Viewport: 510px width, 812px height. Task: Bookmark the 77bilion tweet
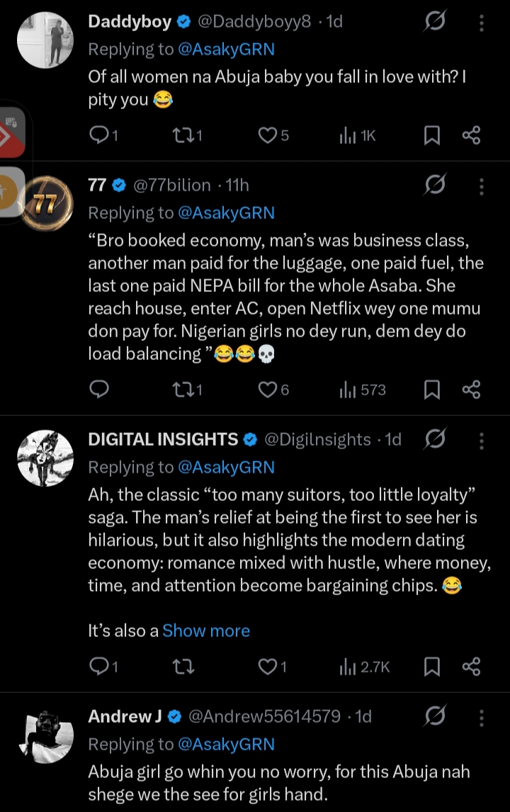point(431,389)
